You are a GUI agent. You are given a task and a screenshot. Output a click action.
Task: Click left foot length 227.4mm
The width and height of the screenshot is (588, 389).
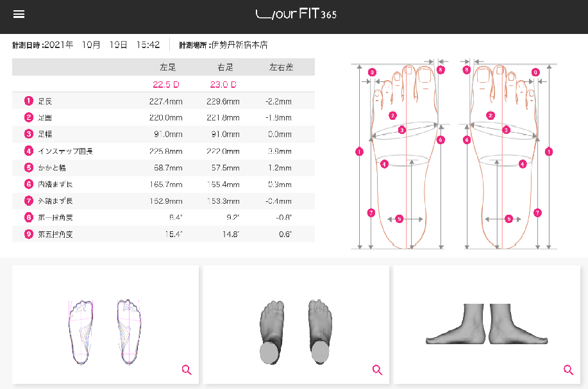coord(165,101)
